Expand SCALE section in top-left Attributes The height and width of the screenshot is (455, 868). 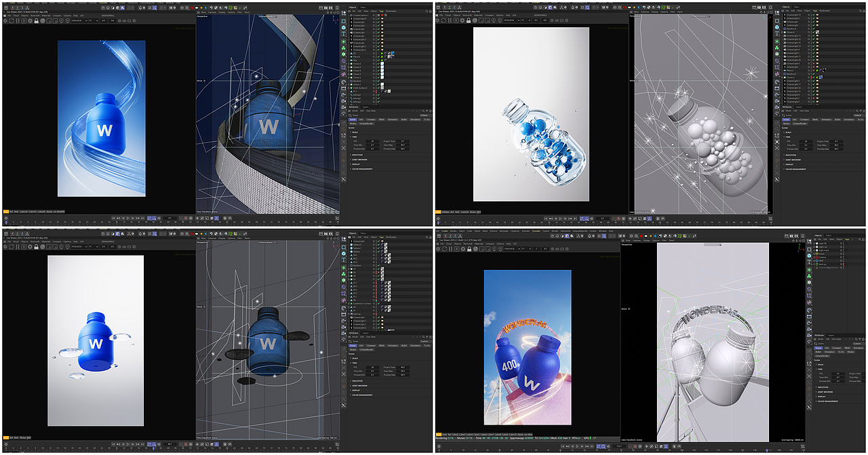(x=355, y=132)
